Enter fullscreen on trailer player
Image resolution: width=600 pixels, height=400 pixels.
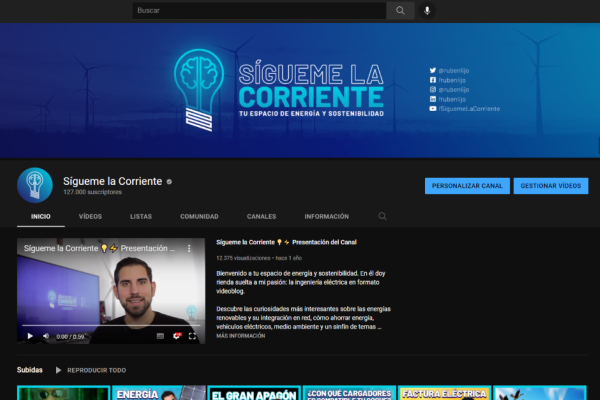coord(192,336)
